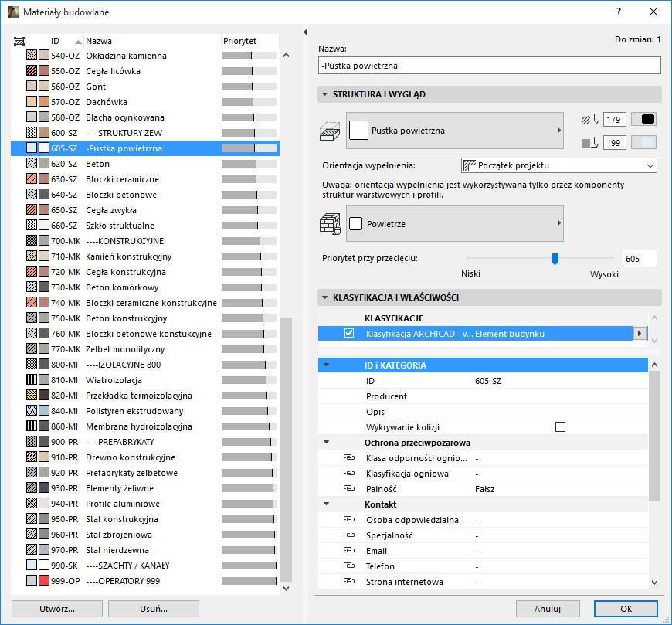Click link icon next to Palność
Viewport: 672px width, 625px height.
tap(349, 488)
